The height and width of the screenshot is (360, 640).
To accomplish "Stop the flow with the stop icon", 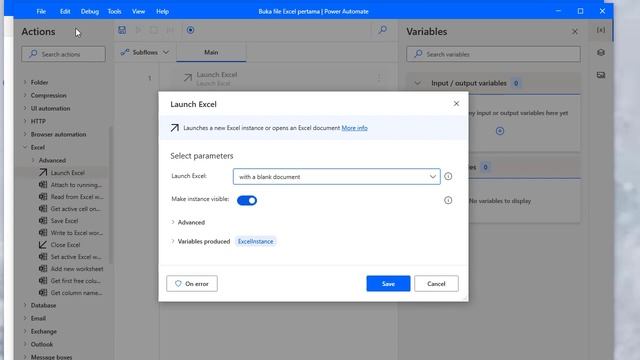I will (x=154, y=30).
